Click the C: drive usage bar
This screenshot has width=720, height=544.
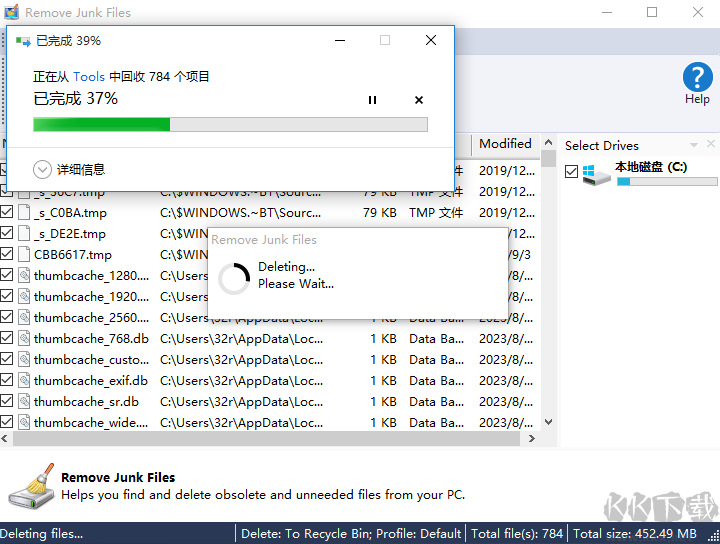[x=667, y=182]
